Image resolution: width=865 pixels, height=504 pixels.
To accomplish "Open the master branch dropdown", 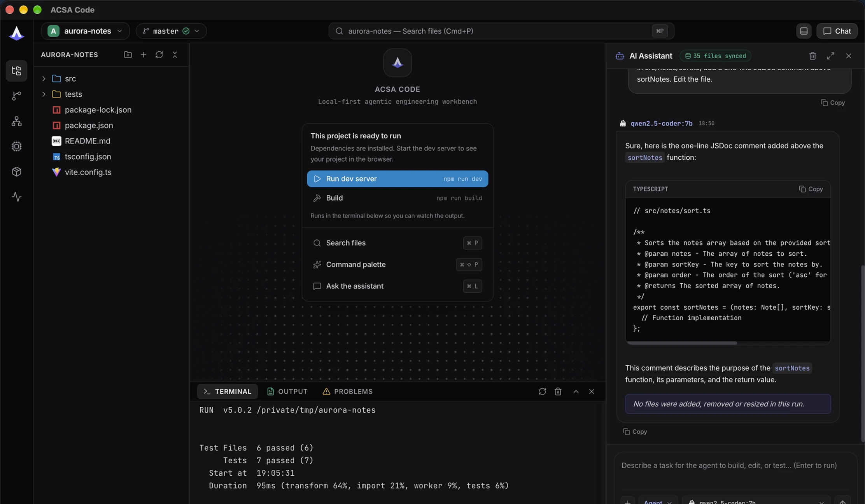I will (171, 31).
